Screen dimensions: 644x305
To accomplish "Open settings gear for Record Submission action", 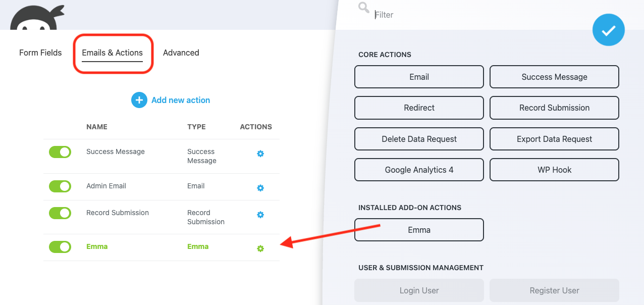I will pos(260,215).
